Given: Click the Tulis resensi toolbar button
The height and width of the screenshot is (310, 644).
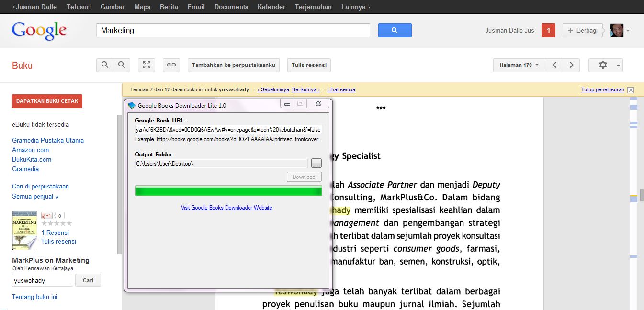Looking at the screenshot, I should (x=309, y=65).
